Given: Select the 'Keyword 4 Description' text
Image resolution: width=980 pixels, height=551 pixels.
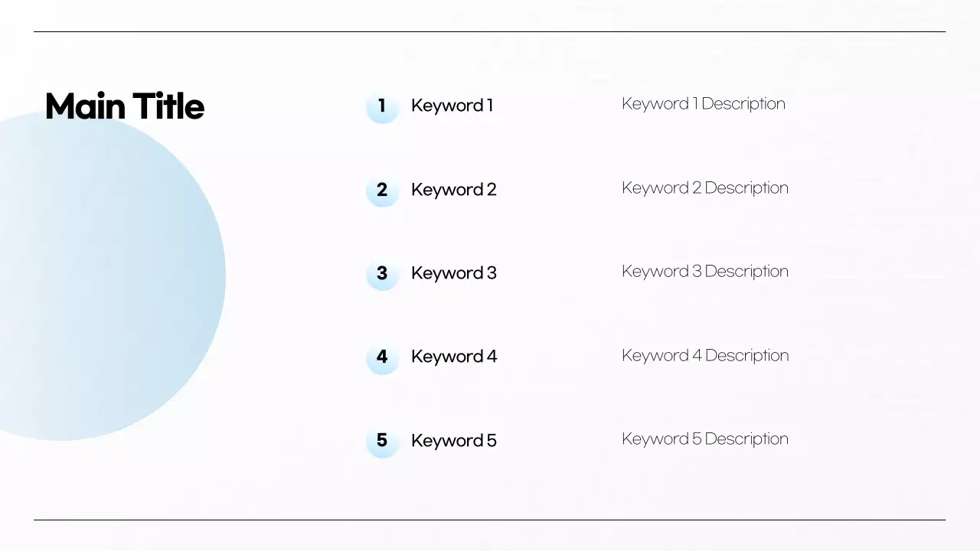Looking at the screenshot, I should 704,356.
